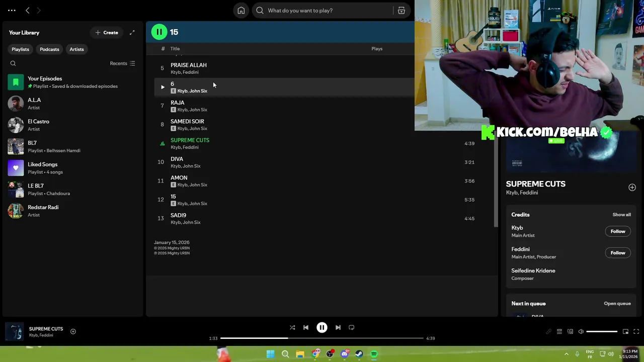Show hidden system tray icons
Viewport: 644px width, 362px height.
point(566,354)
